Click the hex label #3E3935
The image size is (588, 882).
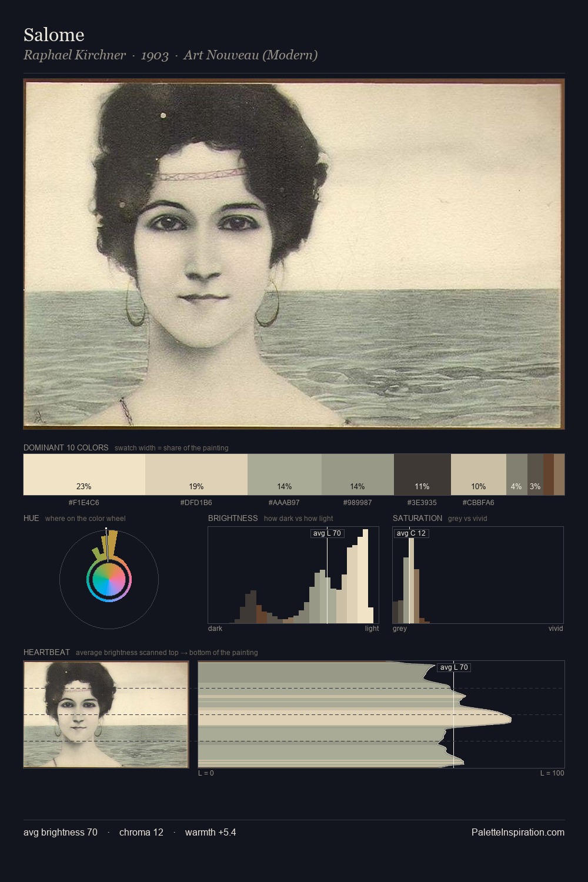click(x=422, y=503)
